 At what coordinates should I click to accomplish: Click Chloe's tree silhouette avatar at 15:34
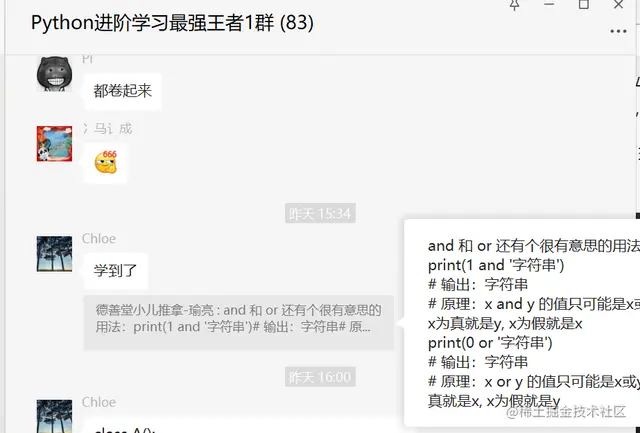tap(54, 254)
